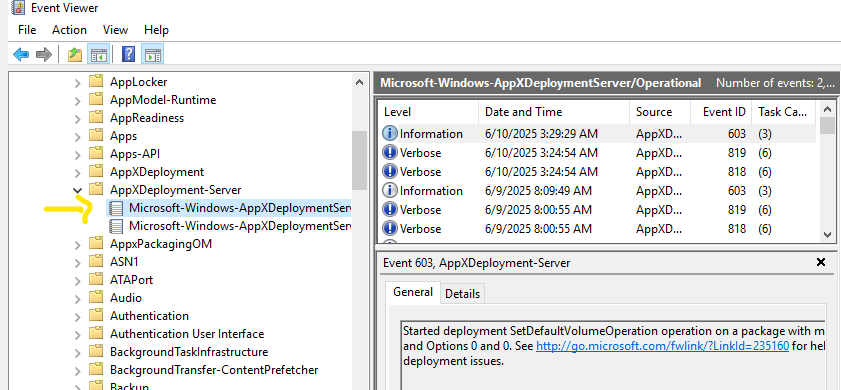Image resolution: width=841 pixels, height=390 pixels.
Task: Click the tree pane scroll up arrow
Action: pos(359,82)
